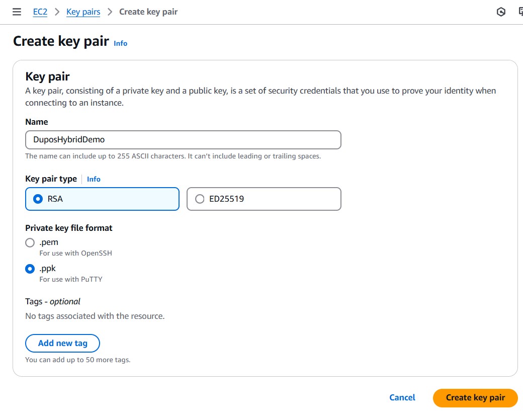
Task: Open Info link beside Create key pair heading
Action: [x=120, y=43]
